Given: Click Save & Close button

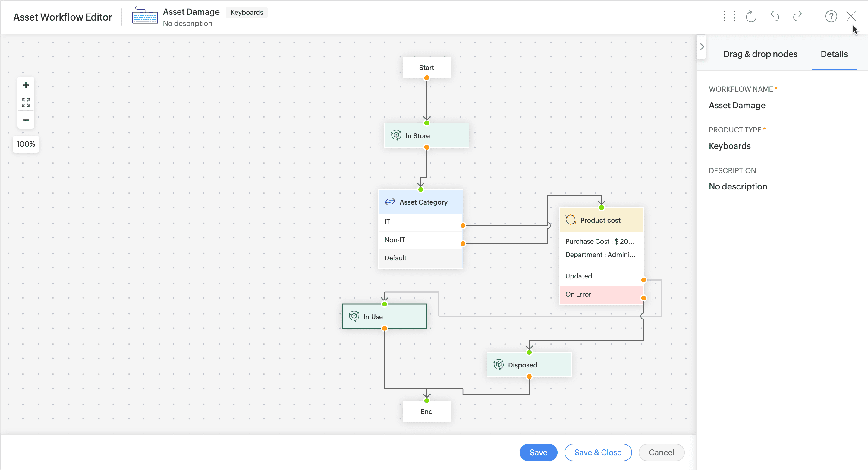Looking at the screenshot, I should click(x=598, y=452).
